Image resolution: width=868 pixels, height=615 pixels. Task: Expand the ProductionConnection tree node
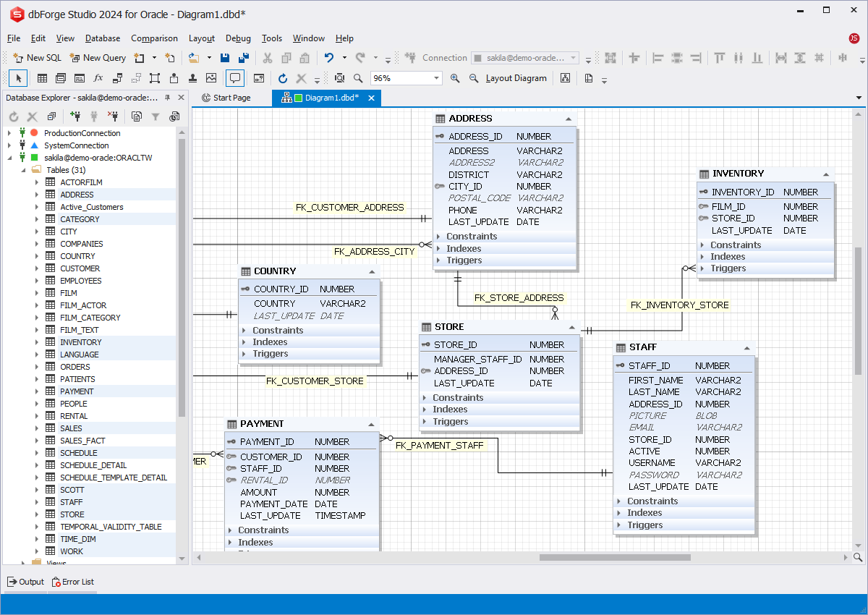tap(9, 133)
